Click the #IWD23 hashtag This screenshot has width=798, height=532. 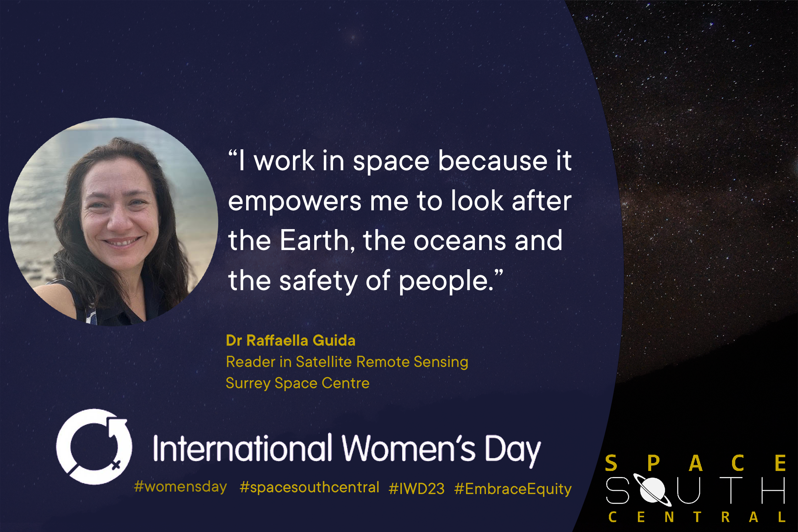pyautogui.click(x=416, y=489)
